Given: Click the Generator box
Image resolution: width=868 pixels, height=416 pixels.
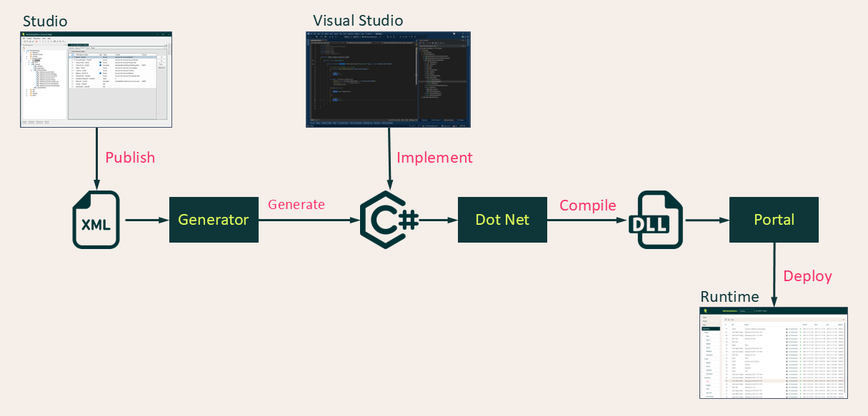Looking at the screenshot, I should 214,220.
